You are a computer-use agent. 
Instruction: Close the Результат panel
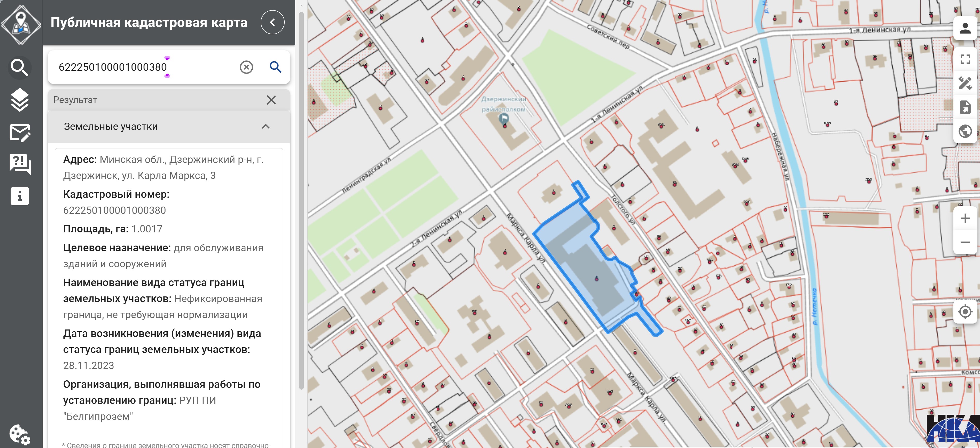271,100
